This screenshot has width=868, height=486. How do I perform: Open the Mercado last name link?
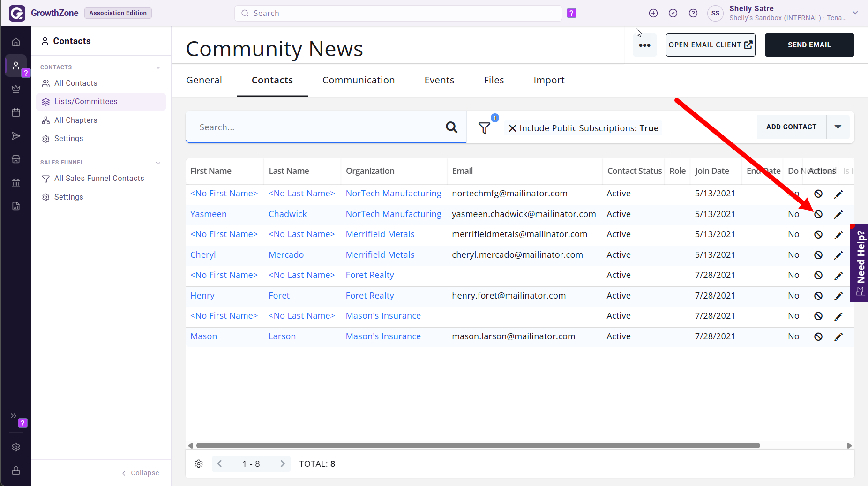coord(286,255)
